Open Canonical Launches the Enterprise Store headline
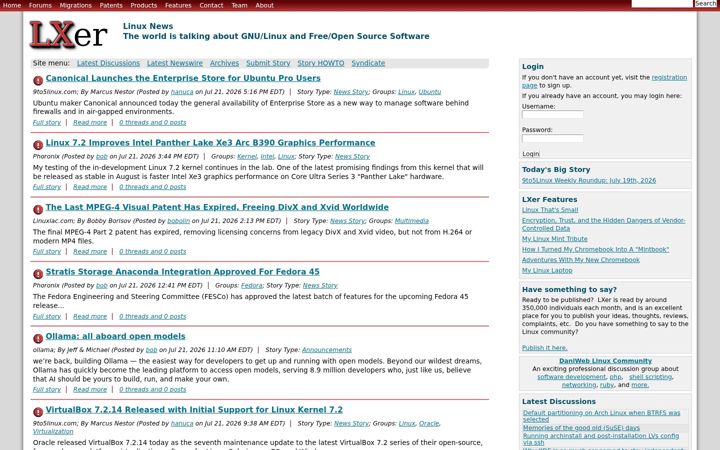The height and width of the screenshot is (450, 720). 183,78
